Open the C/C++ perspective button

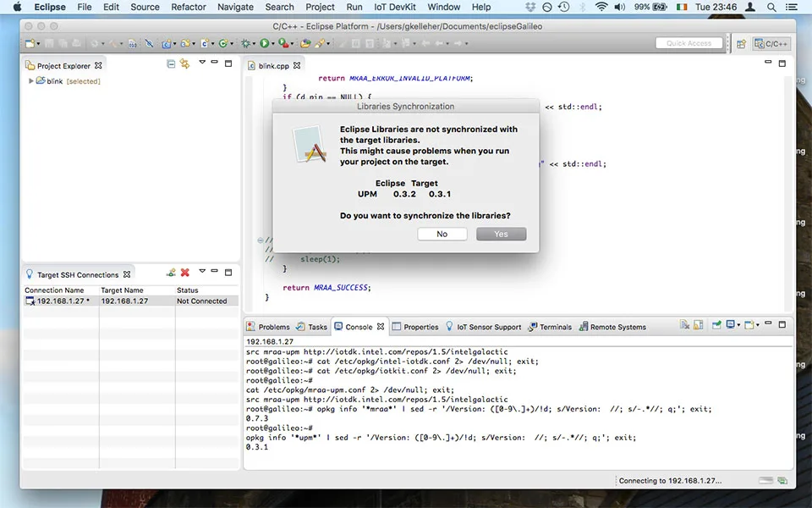[x=771, y=43]
